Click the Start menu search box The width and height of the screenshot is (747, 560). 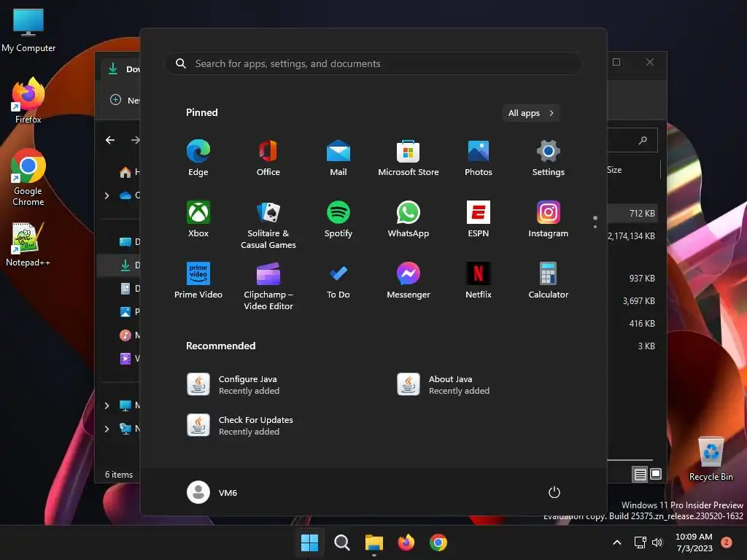click(373, 64)
